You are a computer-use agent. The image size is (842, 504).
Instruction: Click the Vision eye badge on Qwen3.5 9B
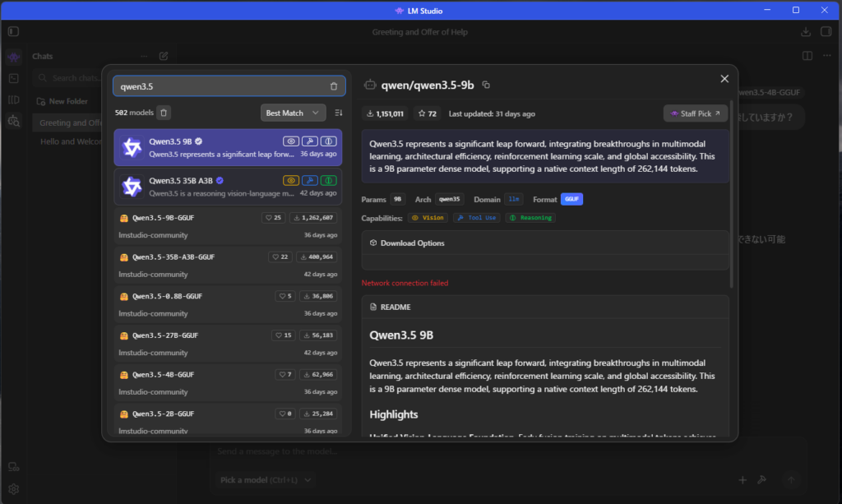point(290,141)
